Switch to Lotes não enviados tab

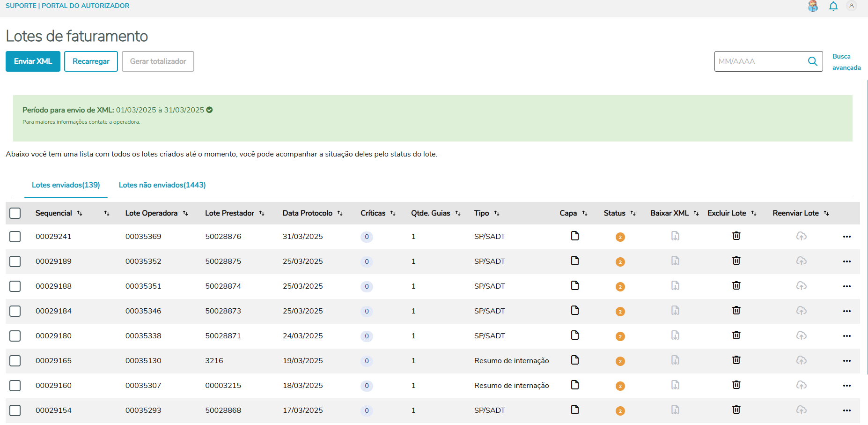(162, 185)
